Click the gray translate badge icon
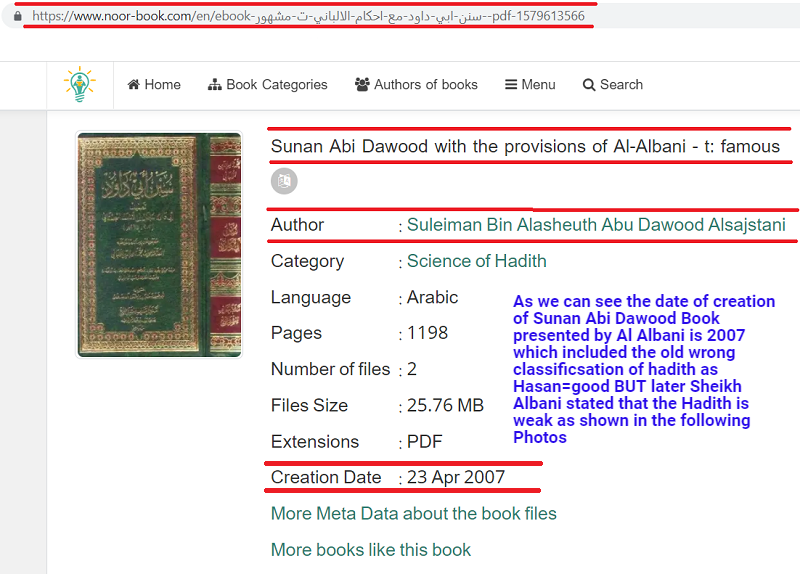The height and width of the screenshot is (574, 800). [x=284, y=181]
